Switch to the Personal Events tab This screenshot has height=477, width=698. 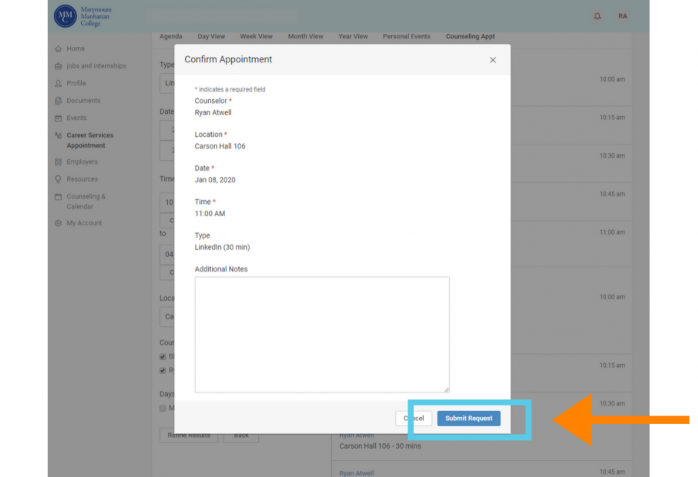pyautogui.click(x=406, y=36)
